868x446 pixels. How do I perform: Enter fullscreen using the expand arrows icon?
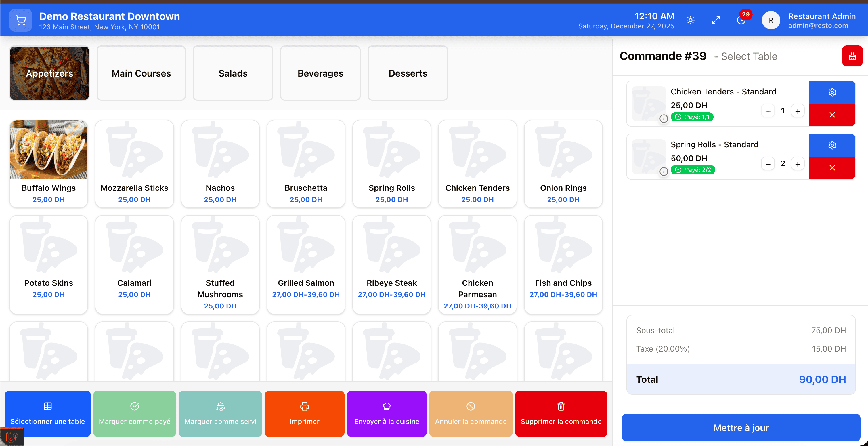(x=716, y=20)
